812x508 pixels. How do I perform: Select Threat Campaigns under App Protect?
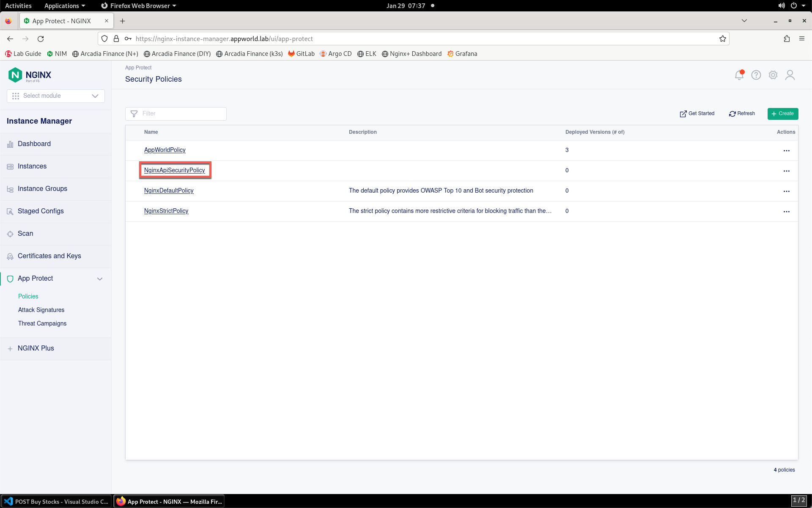coord(42,323)
